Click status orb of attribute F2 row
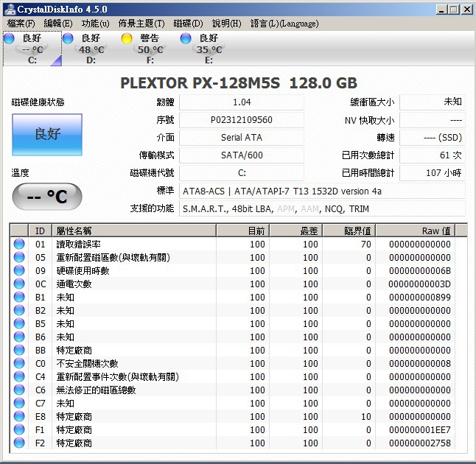This screenshot has height=464, width=476. pyautogui.click(x=19, y=443)
